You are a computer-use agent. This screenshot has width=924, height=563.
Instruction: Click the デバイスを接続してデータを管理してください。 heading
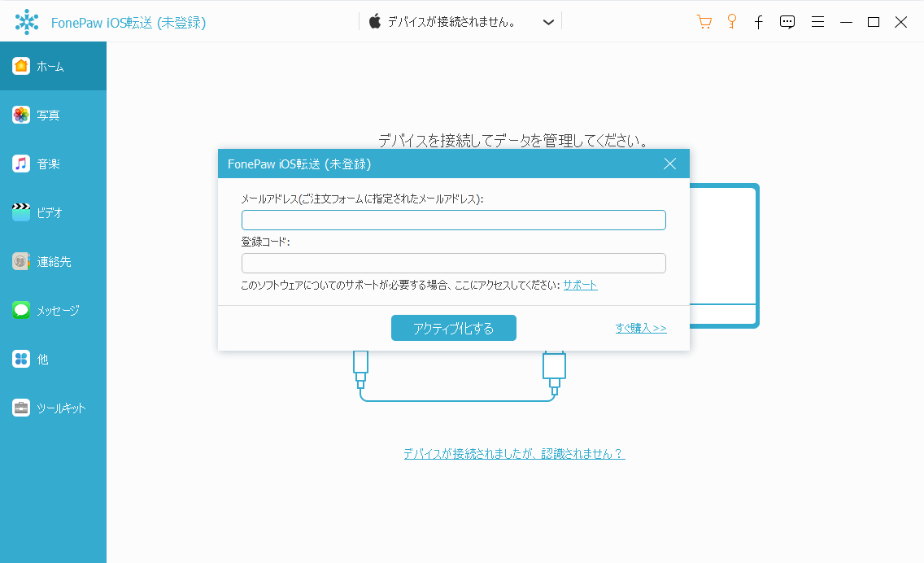pos(514,140)
